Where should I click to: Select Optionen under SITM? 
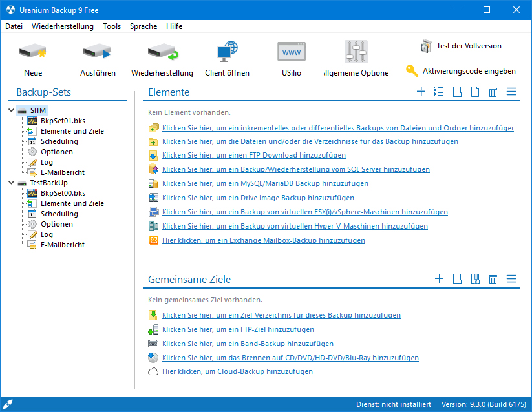point(57,152)
